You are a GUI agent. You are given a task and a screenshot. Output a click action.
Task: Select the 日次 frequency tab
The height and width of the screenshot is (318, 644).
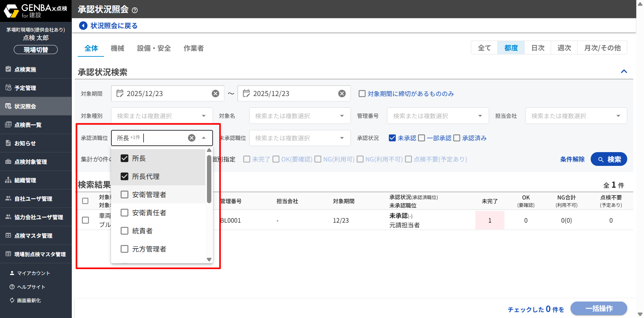pyautogui.click(x=538, y=48)
